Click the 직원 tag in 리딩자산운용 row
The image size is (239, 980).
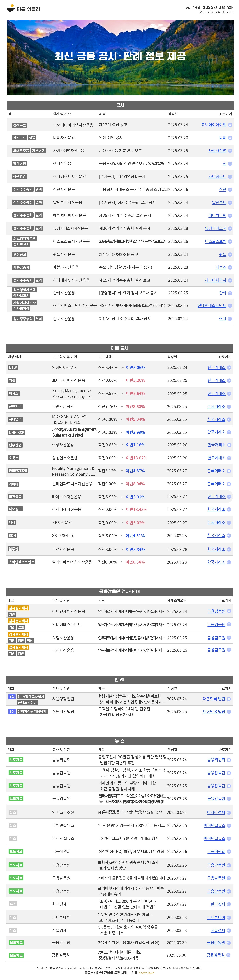coord(30,641)
